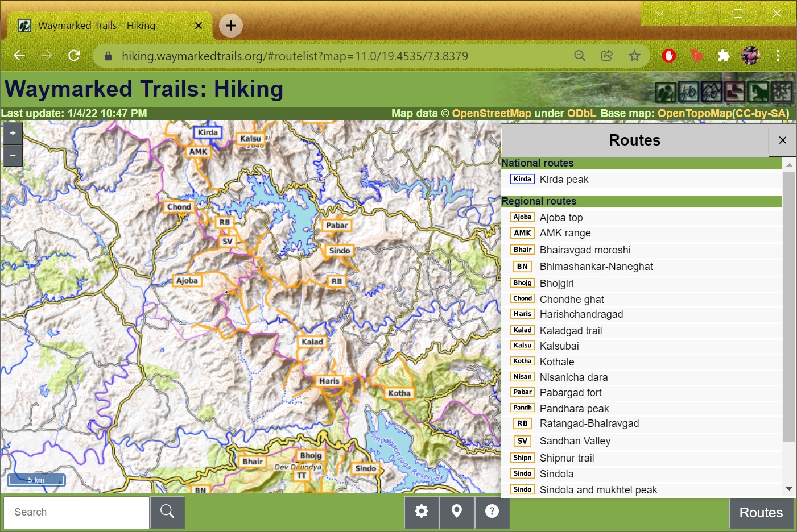
Task: Click the Search input field
Action: tap(77, 512)
